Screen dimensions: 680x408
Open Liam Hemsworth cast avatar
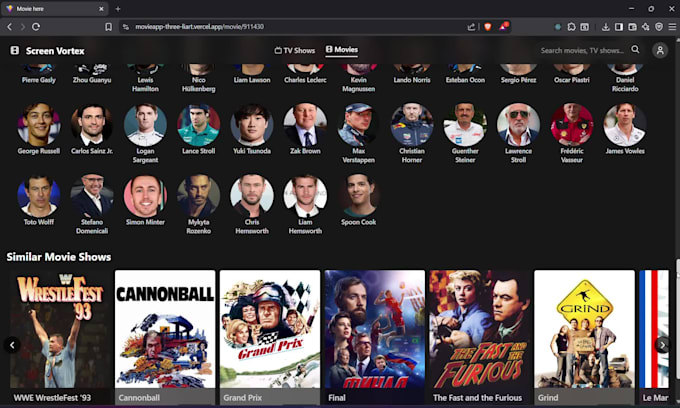(305, 195)
